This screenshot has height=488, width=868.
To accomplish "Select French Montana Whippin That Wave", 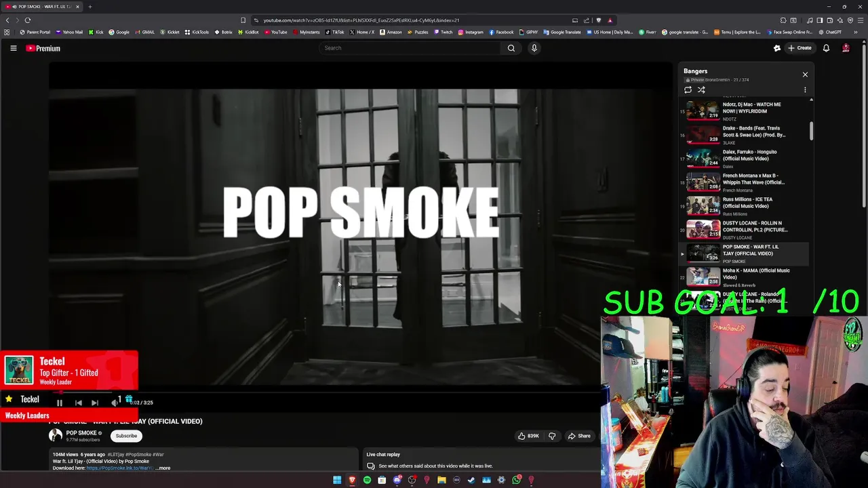I will (x=744, y=182).
